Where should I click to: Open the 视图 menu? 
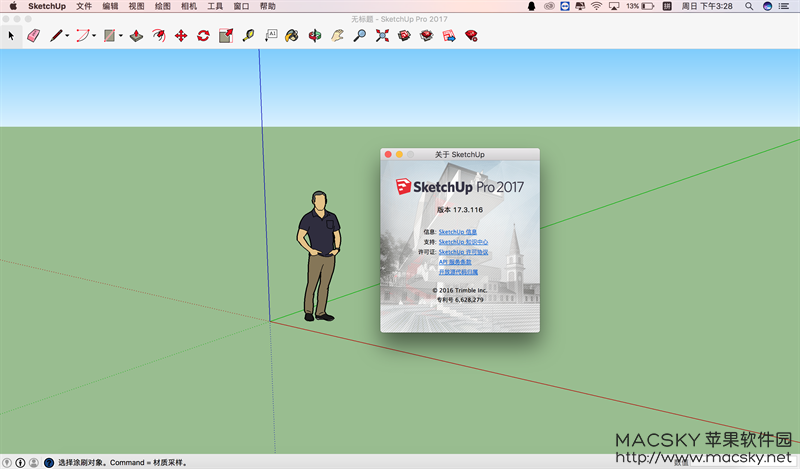click(x=136, y=6)
